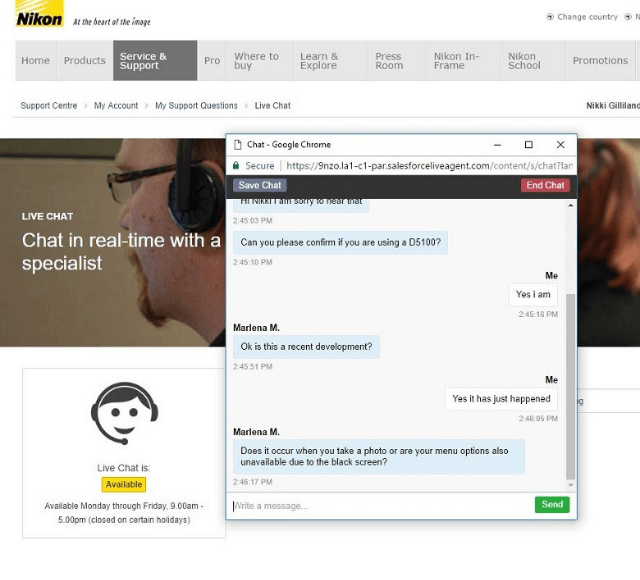Click the 'Does it occur when you take a photo' message
This screenshot has height=580, width=640.
point(379,456)
